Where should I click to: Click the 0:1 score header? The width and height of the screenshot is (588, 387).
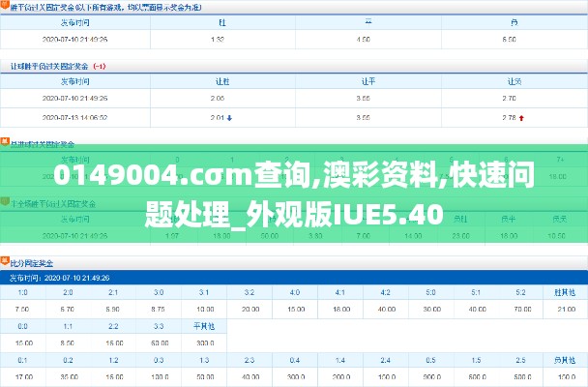[x=22, y=360]
